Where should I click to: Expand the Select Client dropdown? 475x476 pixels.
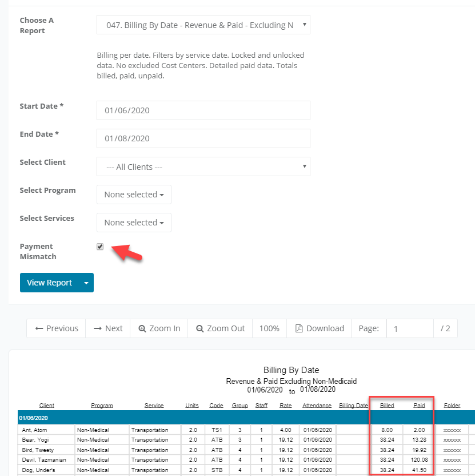(x=203, y=167)
